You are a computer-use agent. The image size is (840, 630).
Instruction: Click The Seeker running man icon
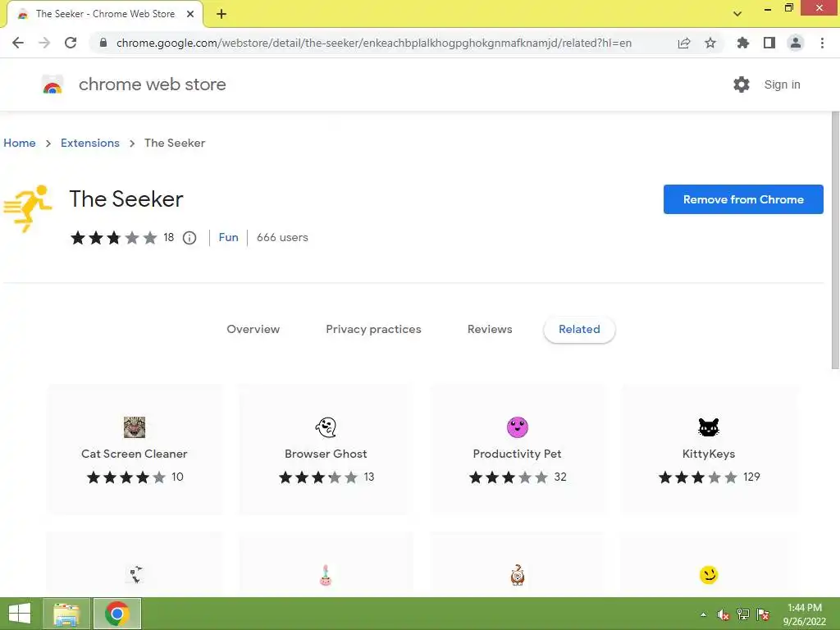coord(28,209)
